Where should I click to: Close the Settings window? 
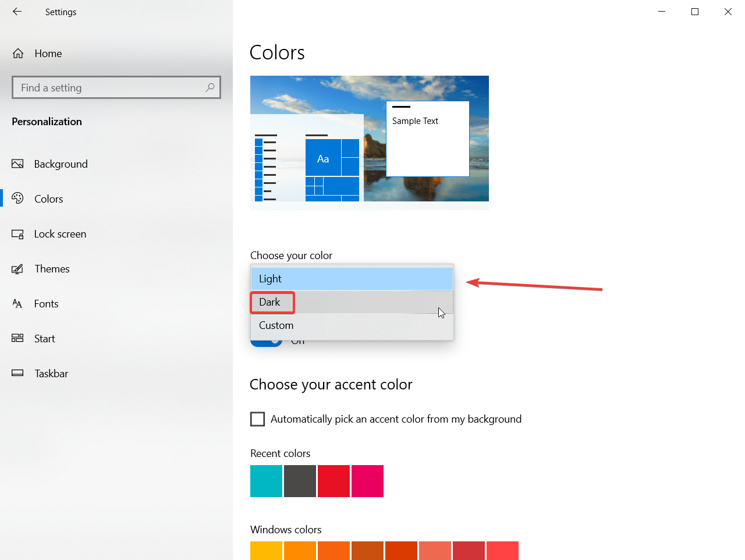coord(728,12)
